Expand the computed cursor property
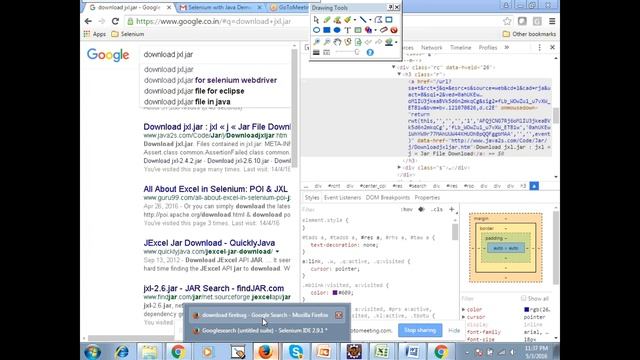640x360 pixels. (464, 317)
